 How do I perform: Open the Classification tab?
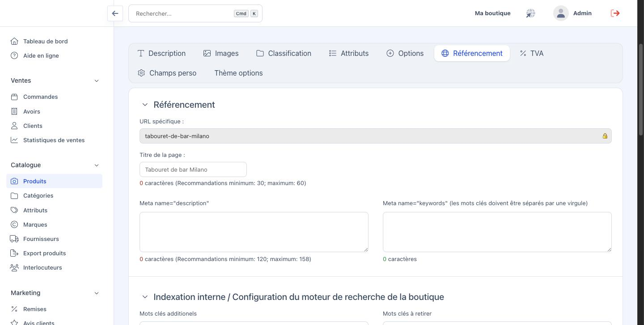tap(284, 53)
